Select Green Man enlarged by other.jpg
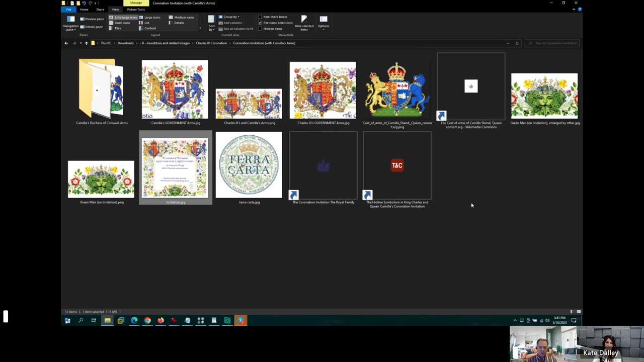 (x=545, y=97)
